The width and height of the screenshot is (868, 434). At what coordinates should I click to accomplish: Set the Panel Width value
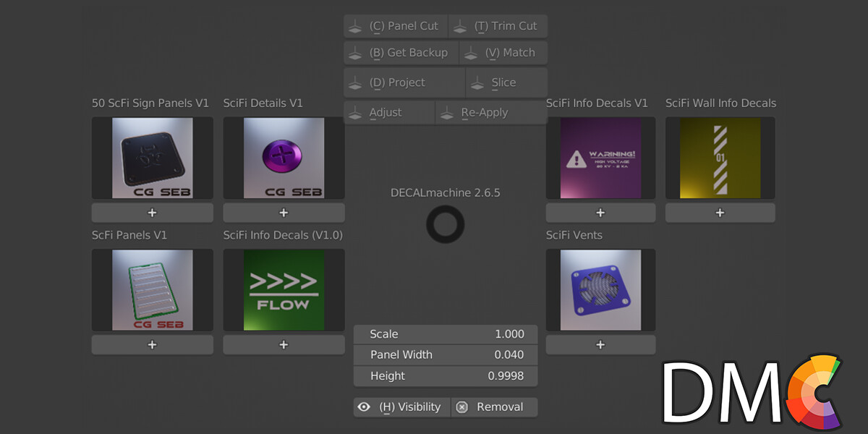tap(445, 354)
